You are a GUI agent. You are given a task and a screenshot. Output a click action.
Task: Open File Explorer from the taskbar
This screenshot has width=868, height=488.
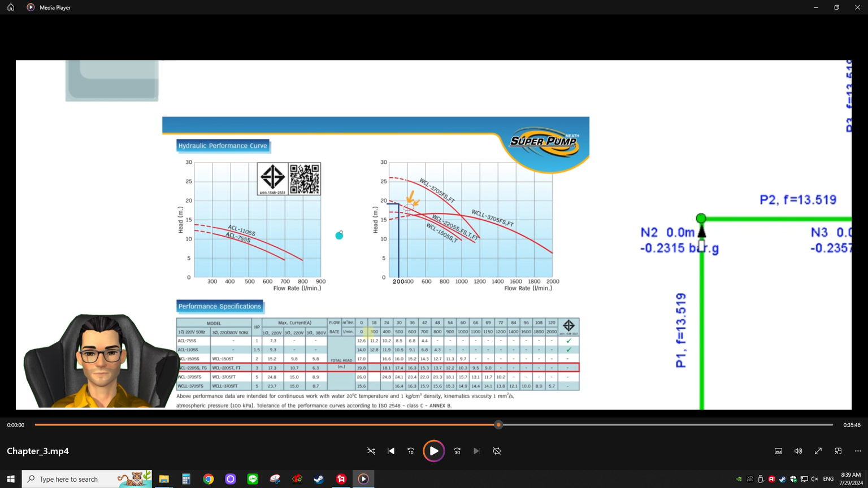pyautogui.click(x=164, y=479)
